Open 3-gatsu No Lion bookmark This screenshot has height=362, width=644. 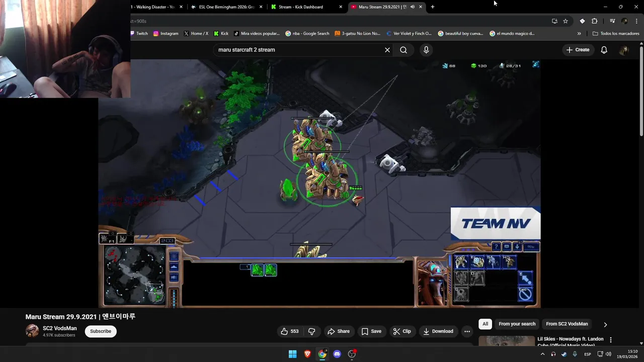click(358, 34)
